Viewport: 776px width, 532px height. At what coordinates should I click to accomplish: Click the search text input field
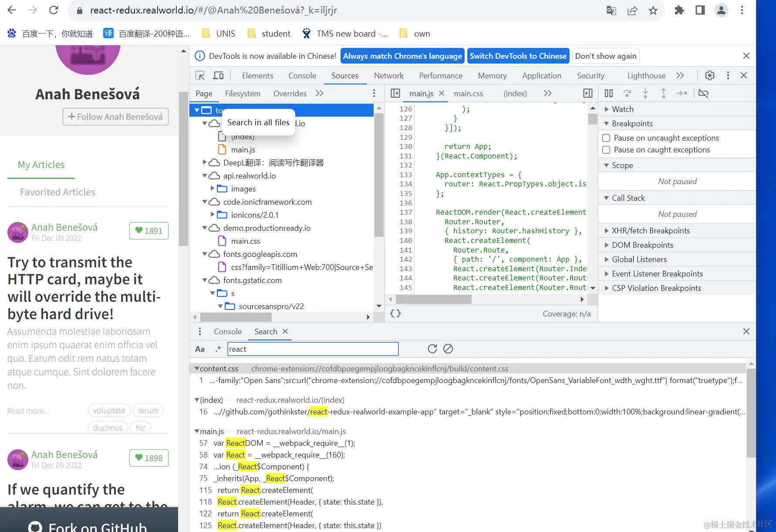[313, 349]
